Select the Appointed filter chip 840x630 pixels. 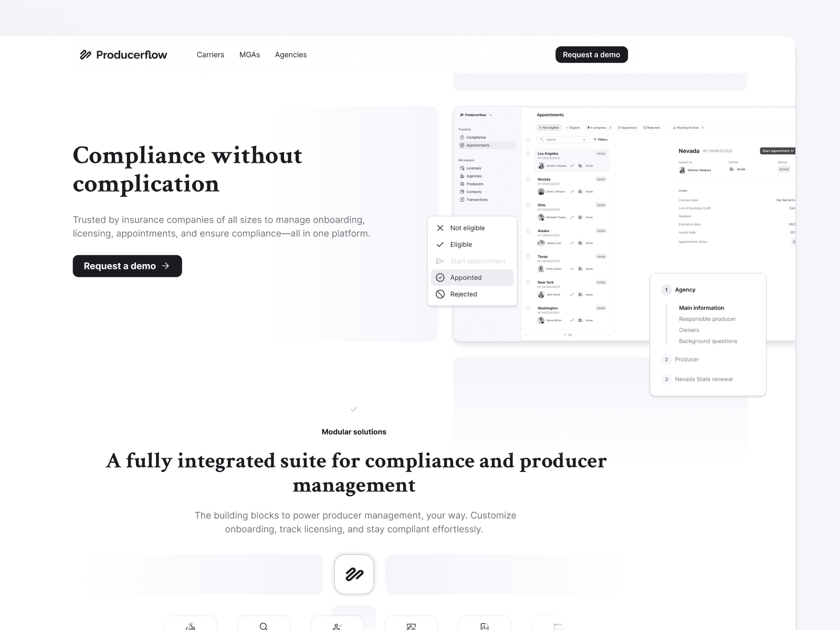(x=627, y=128)
